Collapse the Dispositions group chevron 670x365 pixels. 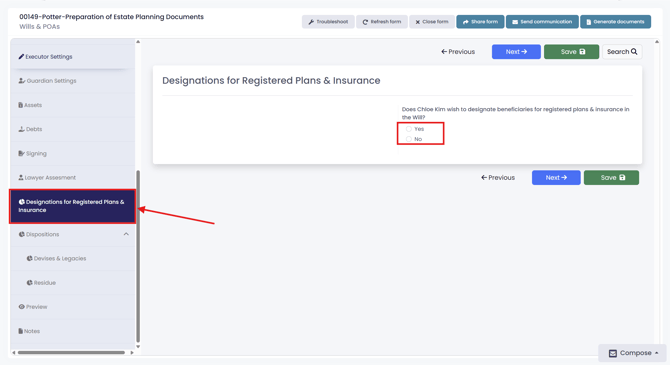point(126,234)
